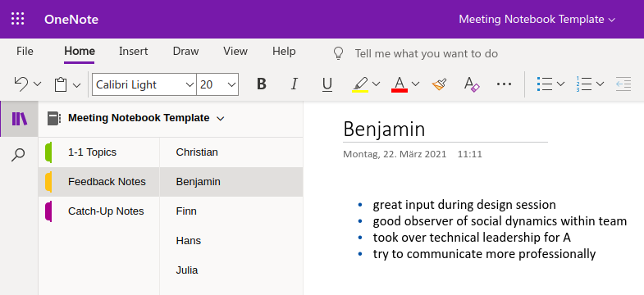Switch to the View tab
Screen dimensions: 644x295
click(x=235, y=52)
